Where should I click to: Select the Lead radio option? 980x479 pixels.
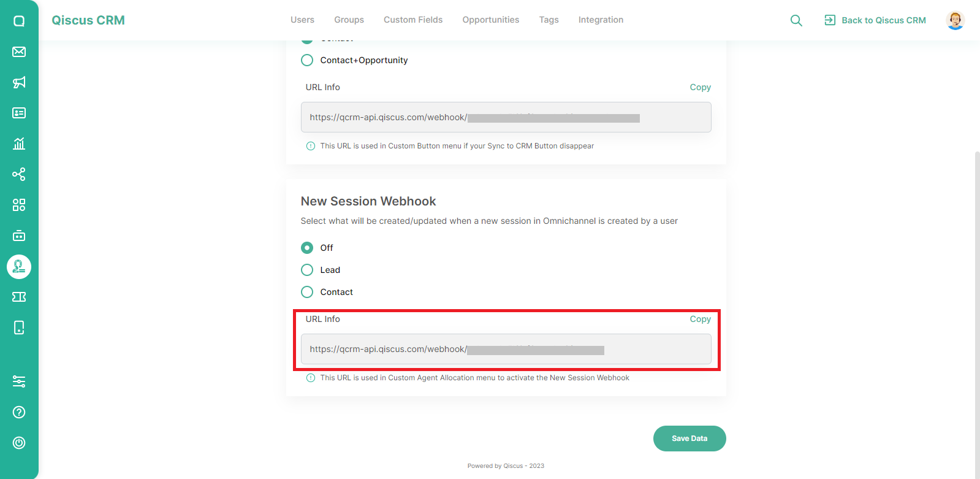(307, 270)
